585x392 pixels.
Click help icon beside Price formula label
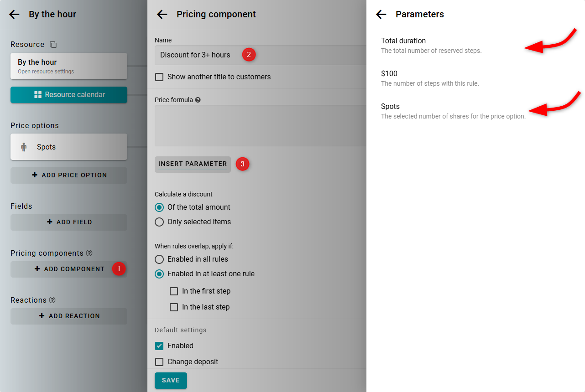198,100
